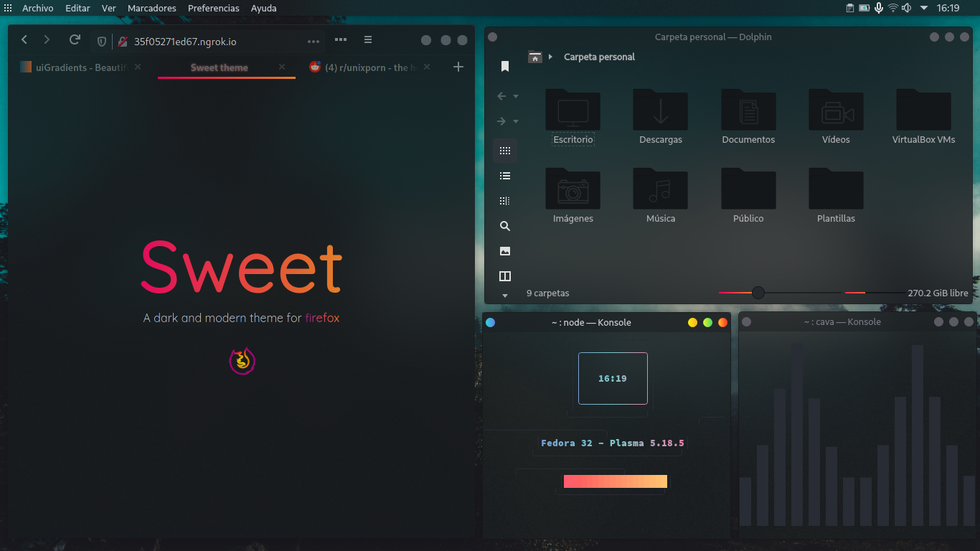Select the Música folder
Screen dimensions: 980x551
coord(661,196)
